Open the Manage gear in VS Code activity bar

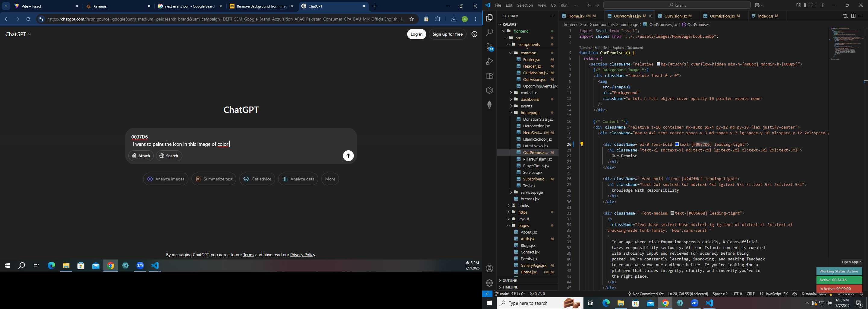coord(489,283)
